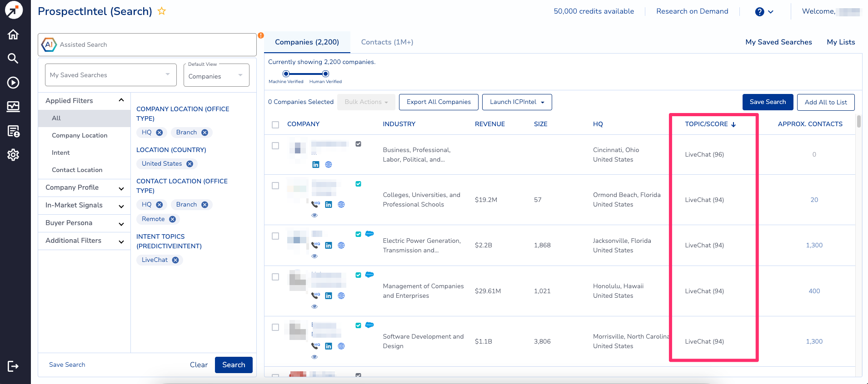Click the logout icon in sidebar

tap(13, 366)
